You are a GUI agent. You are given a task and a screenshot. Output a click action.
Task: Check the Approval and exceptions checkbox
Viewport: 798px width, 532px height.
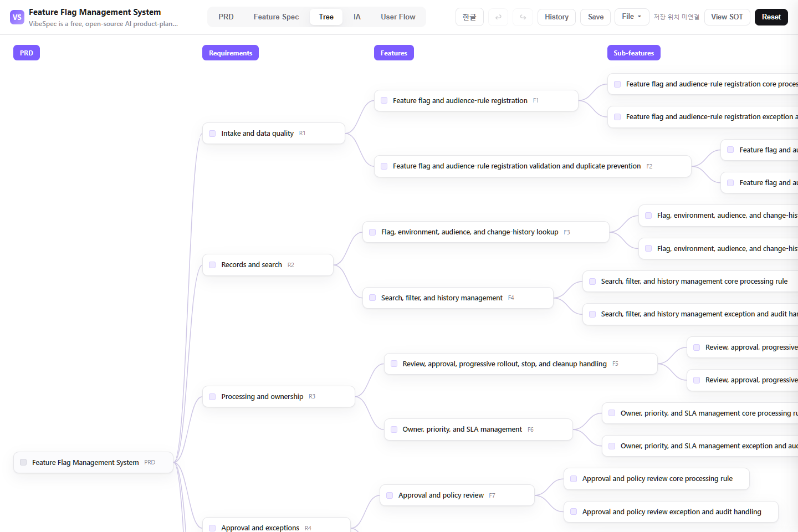coord(212,528)
